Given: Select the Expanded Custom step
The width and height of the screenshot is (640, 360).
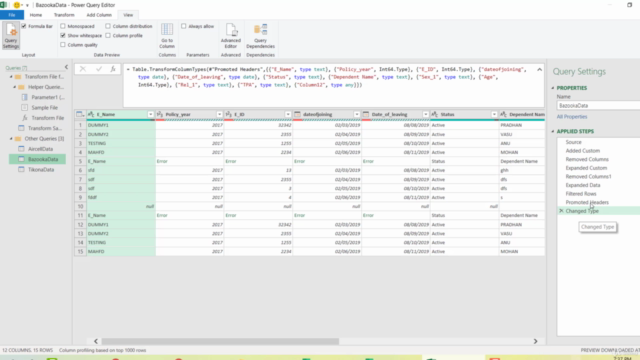Looking at the screenshot, I should (x=586, y=168).
